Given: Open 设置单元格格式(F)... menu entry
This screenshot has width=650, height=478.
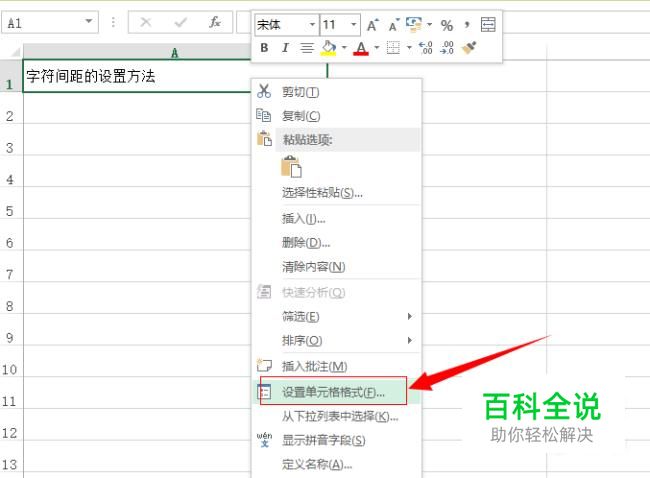Looking at the screenshot, I should 337,392.
